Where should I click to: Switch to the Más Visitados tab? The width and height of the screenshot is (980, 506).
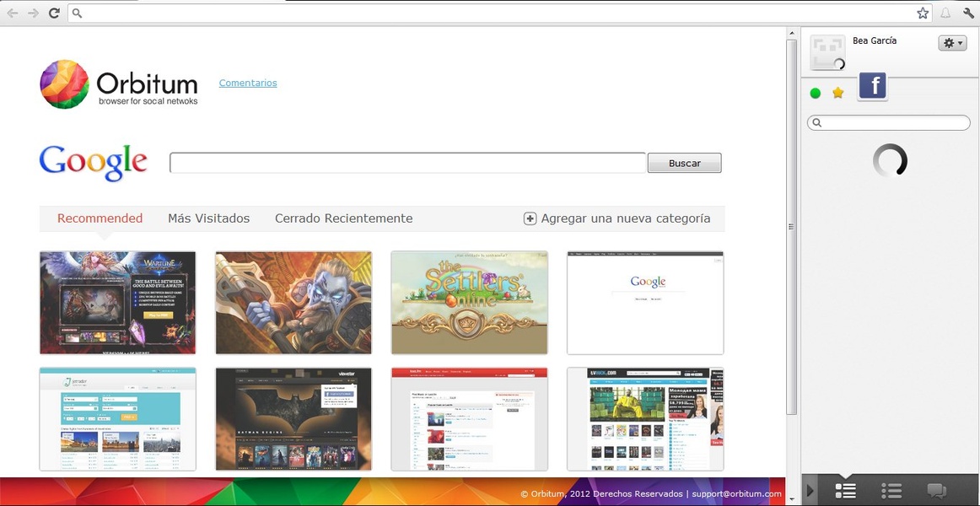pos(208,218)
